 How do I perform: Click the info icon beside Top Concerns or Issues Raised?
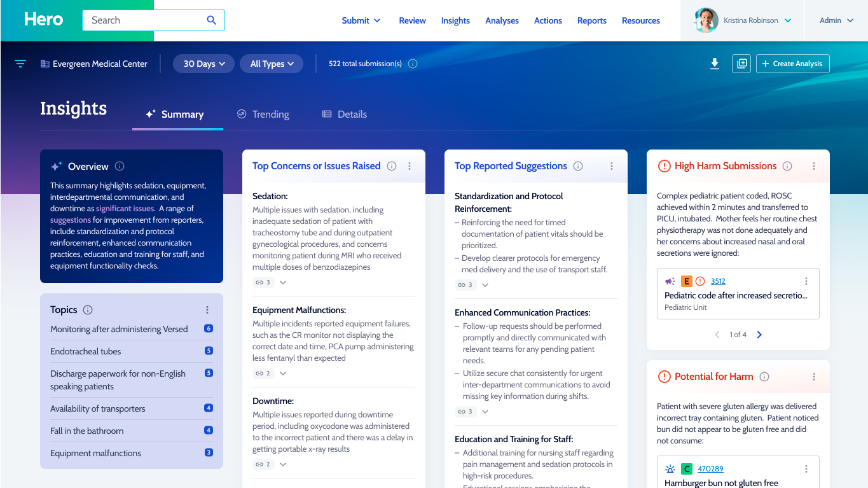click(392, 166)
